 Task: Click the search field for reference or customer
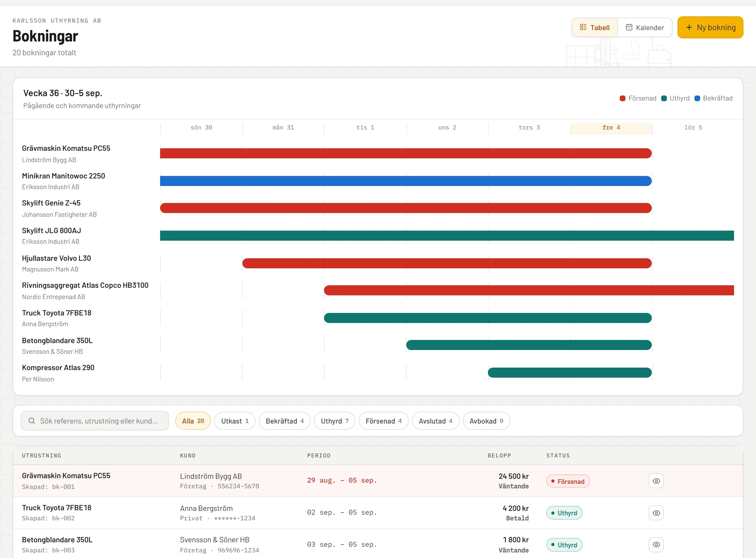tap(95, 420)
